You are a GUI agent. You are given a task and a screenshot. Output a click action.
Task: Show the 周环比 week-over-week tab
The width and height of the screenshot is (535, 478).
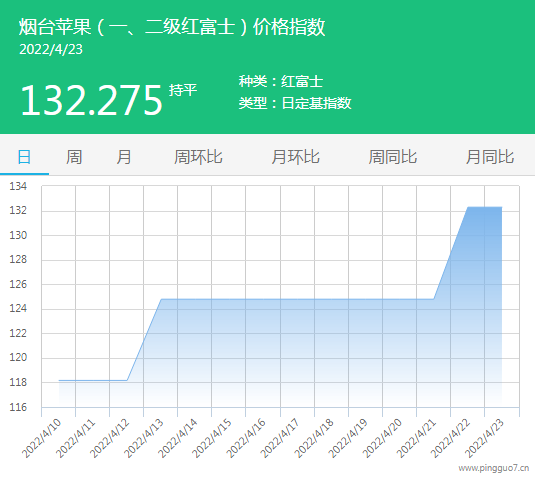coord(198,157)
